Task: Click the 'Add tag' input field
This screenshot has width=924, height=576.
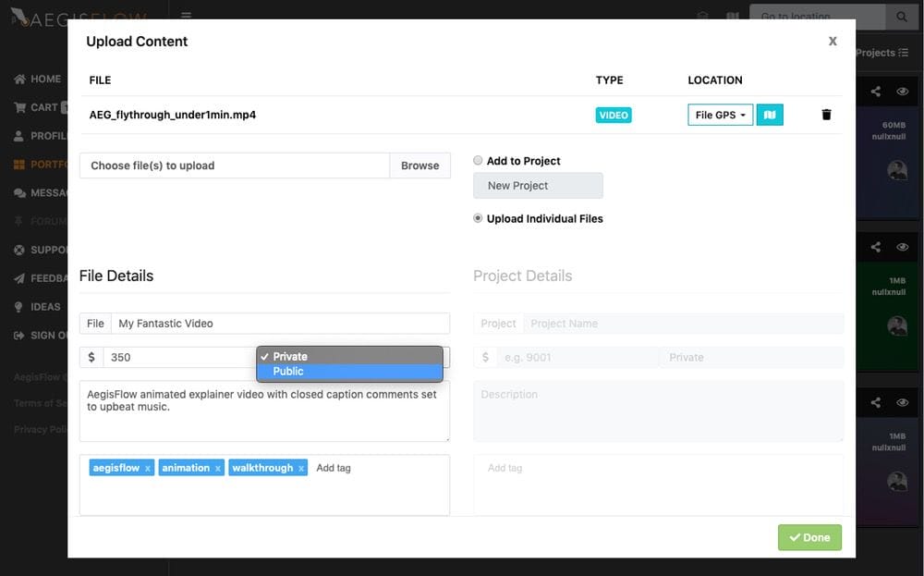Action: click(x=333, y=468)
